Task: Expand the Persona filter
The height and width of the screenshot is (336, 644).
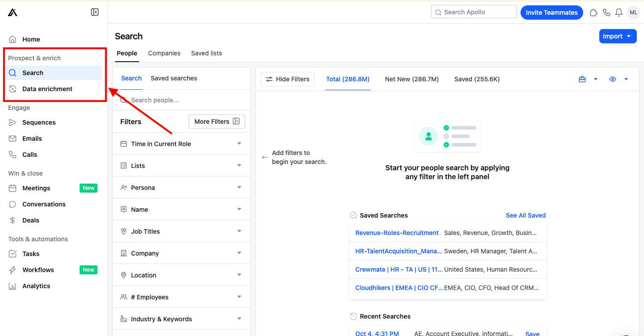Action: [182, 188]
